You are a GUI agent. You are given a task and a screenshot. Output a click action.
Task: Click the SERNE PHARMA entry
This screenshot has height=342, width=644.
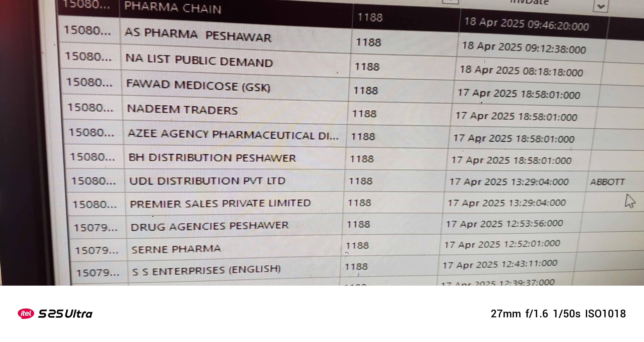176,249
